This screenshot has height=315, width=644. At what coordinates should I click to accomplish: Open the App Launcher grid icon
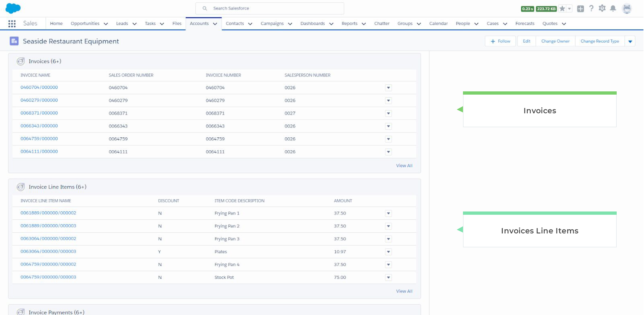click(12, 23)
